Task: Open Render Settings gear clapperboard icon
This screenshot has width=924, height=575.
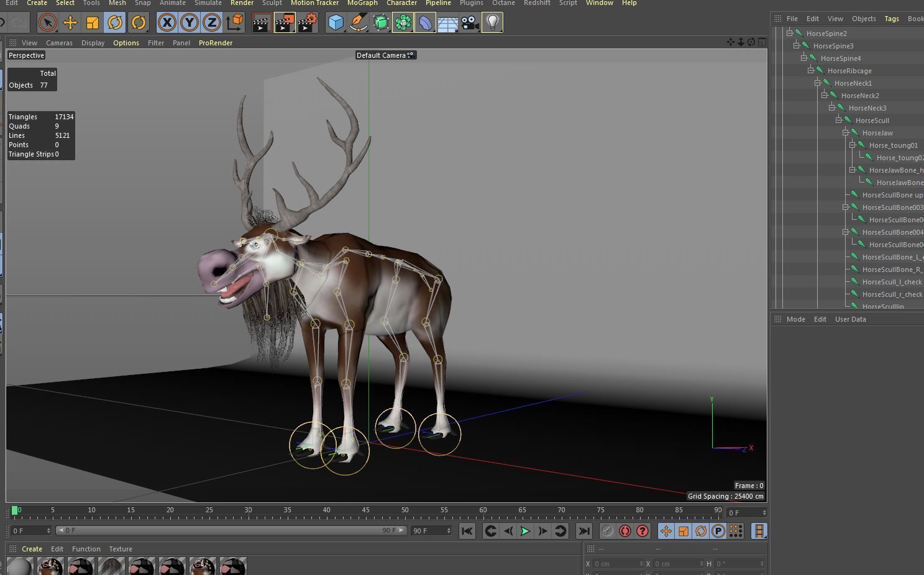Action: coord(308,23)
